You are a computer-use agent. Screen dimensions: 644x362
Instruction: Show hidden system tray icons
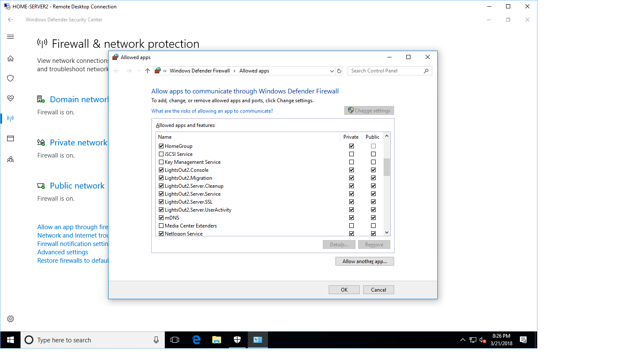coord(463,340)
